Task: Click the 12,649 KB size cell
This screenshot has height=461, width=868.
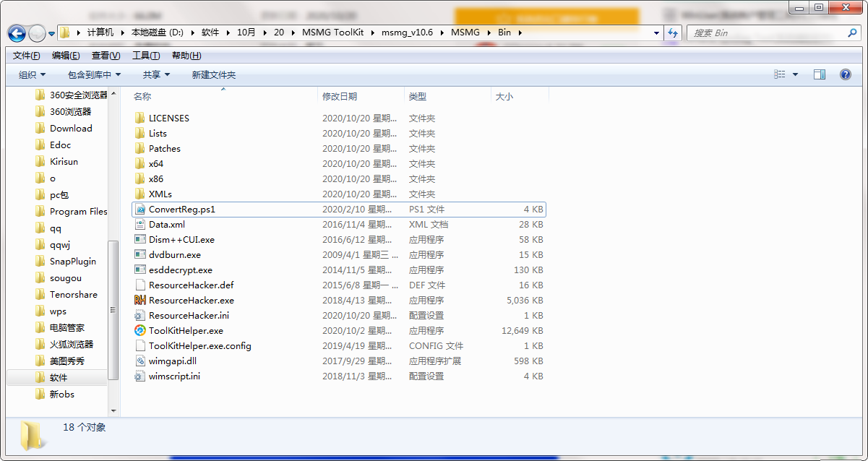Action: [523, 330]
